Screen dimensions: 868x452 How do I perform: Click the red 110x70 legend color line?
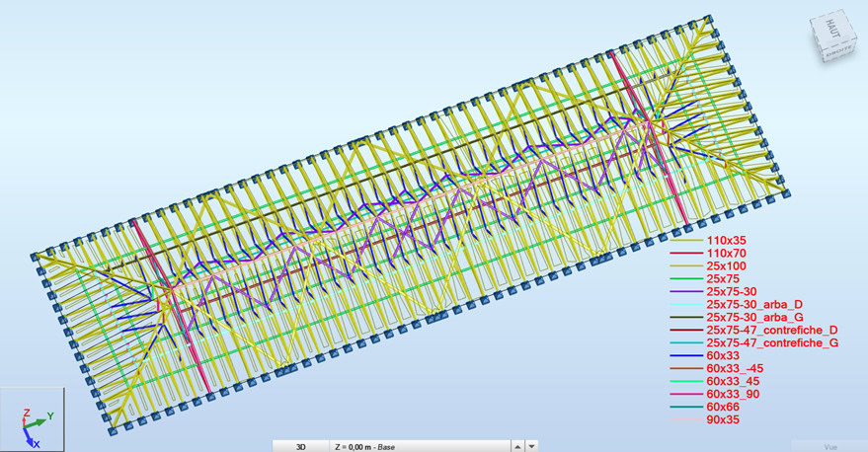(687, 254)
